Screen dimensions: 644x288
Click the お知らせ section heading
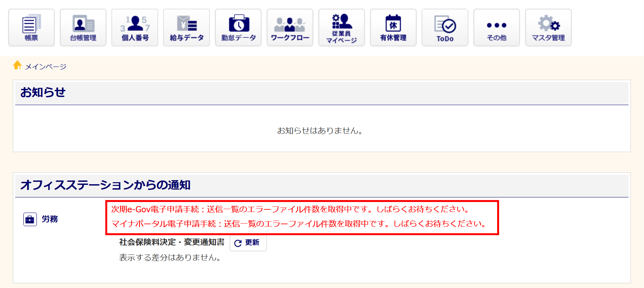click(43, 92)
